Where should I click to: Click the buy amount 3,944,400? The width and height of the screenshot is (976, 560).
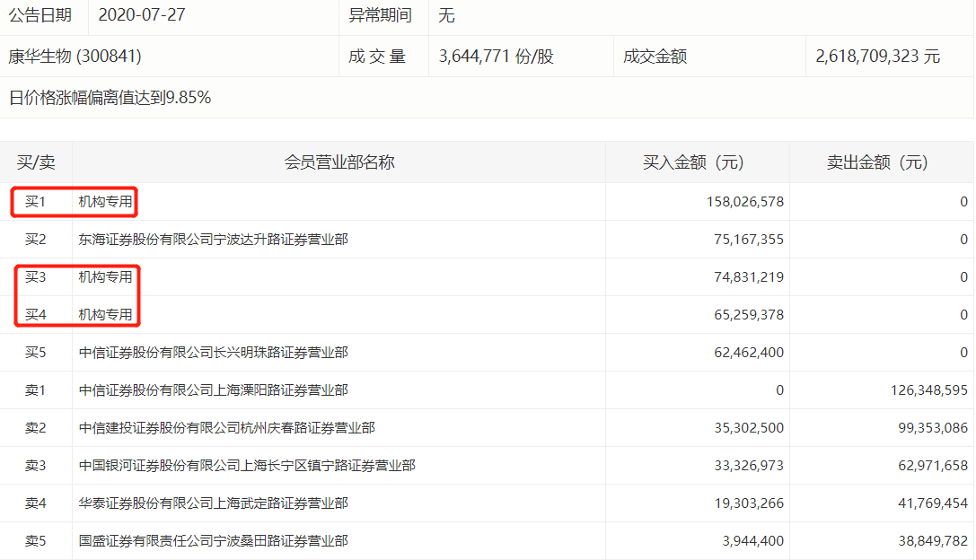pyautogui.click(x=753, y=541)
